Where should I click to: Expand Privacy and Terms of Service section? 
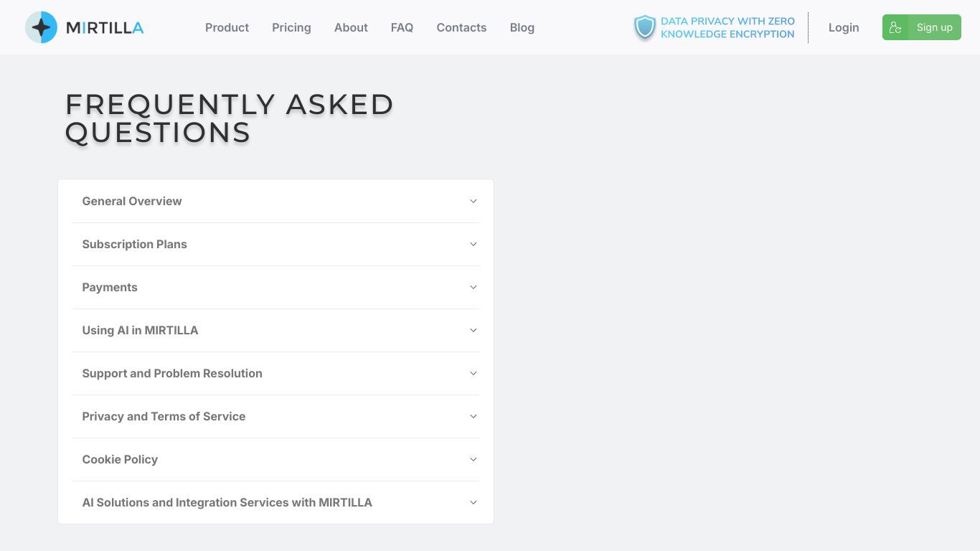point(275,416)
